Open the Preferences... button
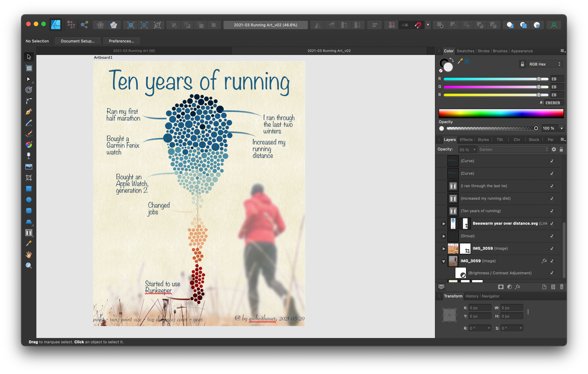The height and width of the screenshot is (374, 588). (x=121, y=41)
